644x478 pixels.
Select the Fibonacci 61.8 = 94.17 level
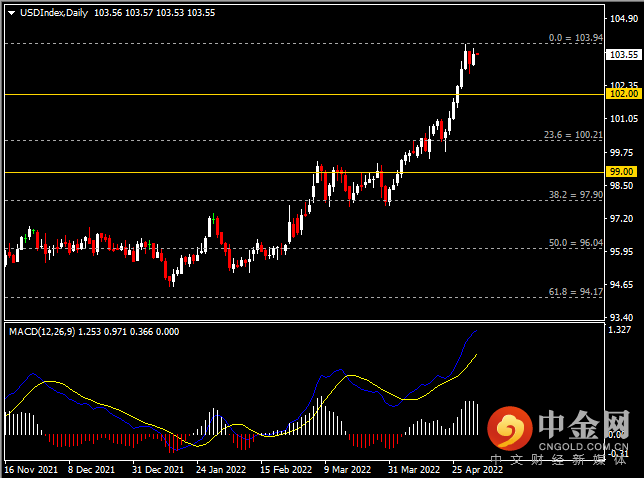576,292
